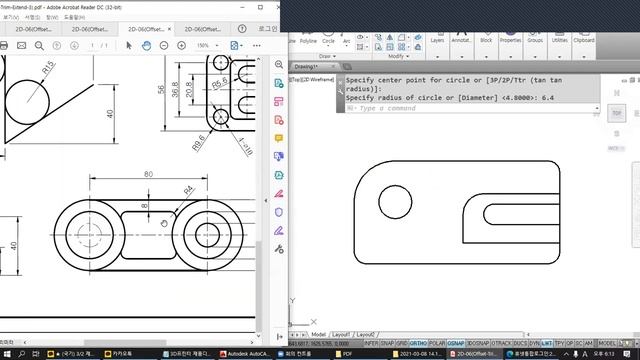Open the Create PDF tool in Acrobat sidebar
The height and width of the screenshot is (360, 640).
pyautogui.click(x=279, y=120)
